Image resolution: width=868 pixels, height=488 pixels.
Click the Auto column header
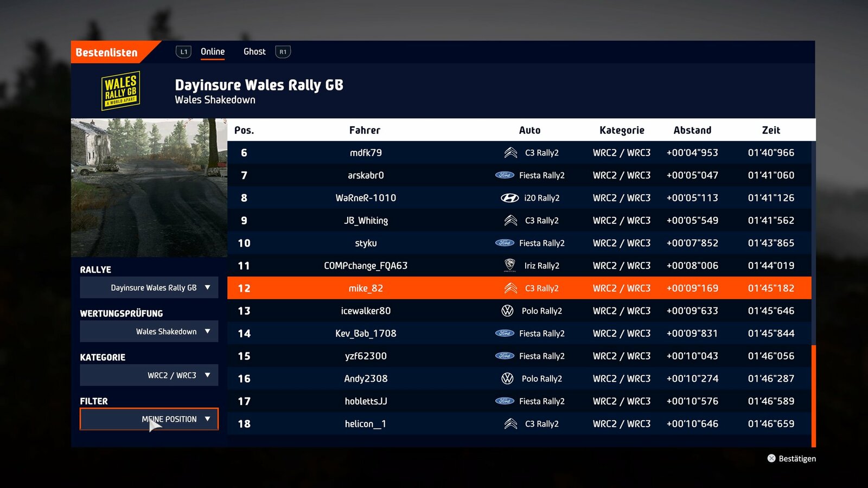tap(529, 130)
